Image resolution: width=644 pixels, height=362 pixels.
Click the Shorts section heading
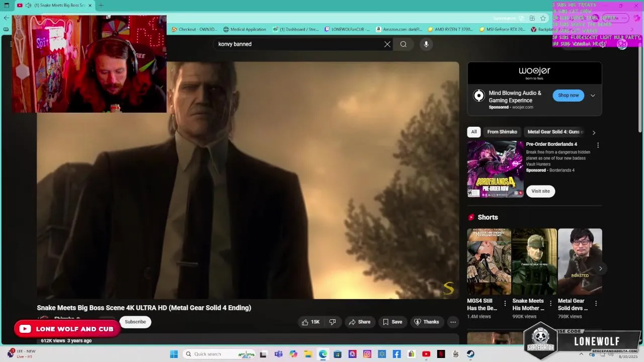488,217
